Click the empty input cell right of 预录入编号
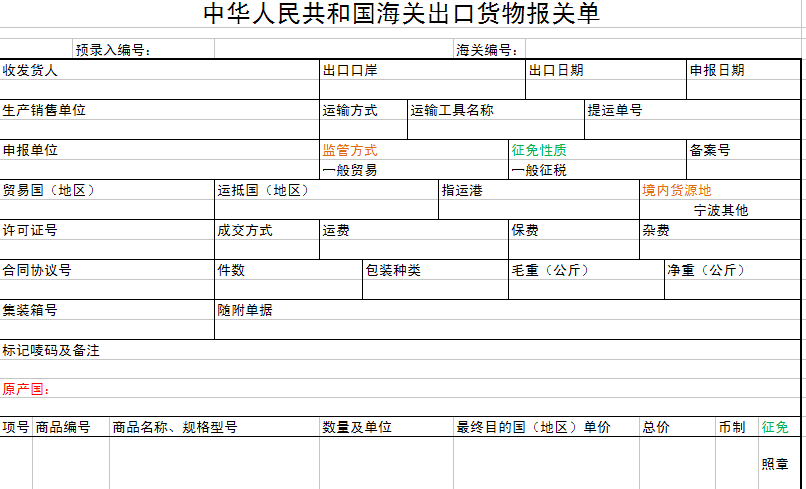806x489 pixels. pyautogui.click(x=334, y=49)
